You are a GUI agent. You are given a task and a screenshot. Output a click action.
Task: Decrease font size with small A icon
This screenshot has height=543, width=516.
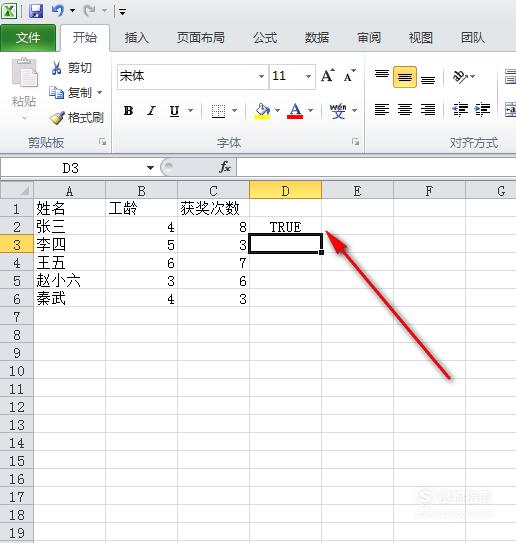pyautogui.click(x=349, y=75)
